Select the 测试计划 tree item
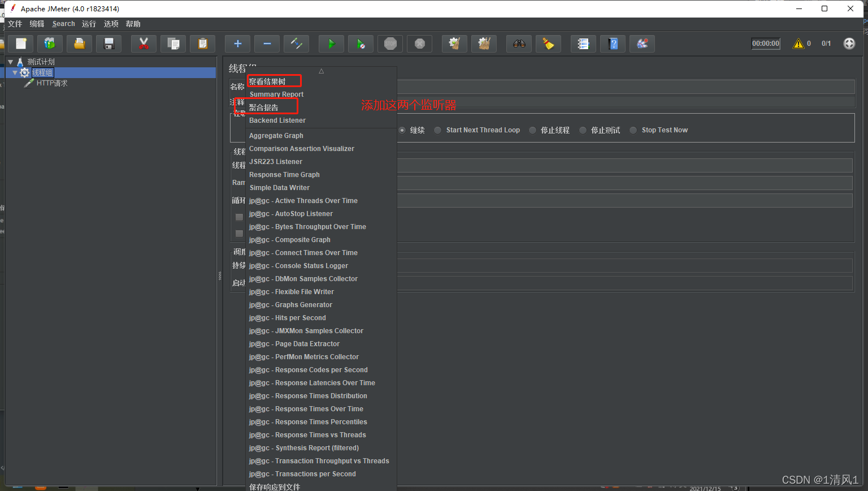The height and width of the screenshot is (491, 868). (41, 62)
